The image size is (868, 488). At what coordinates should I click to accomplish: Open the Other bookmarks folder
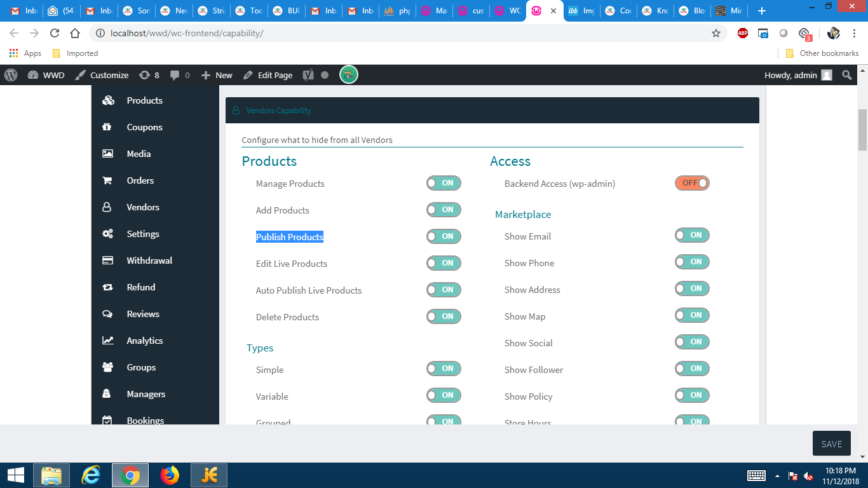(822, 53)
